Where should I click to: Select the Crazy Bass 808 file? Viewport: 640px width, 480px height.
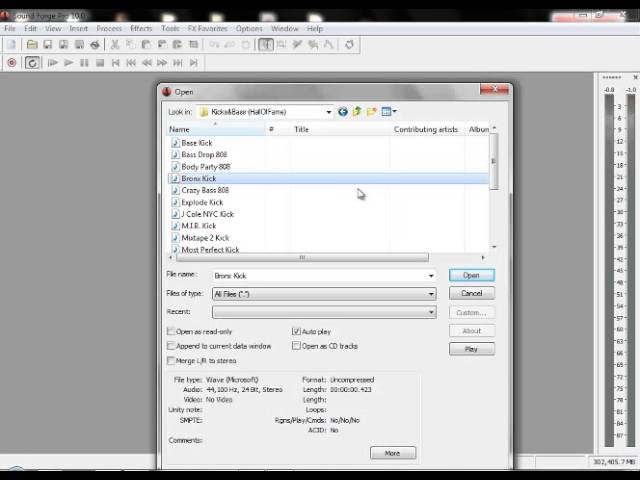pos(204,190)
